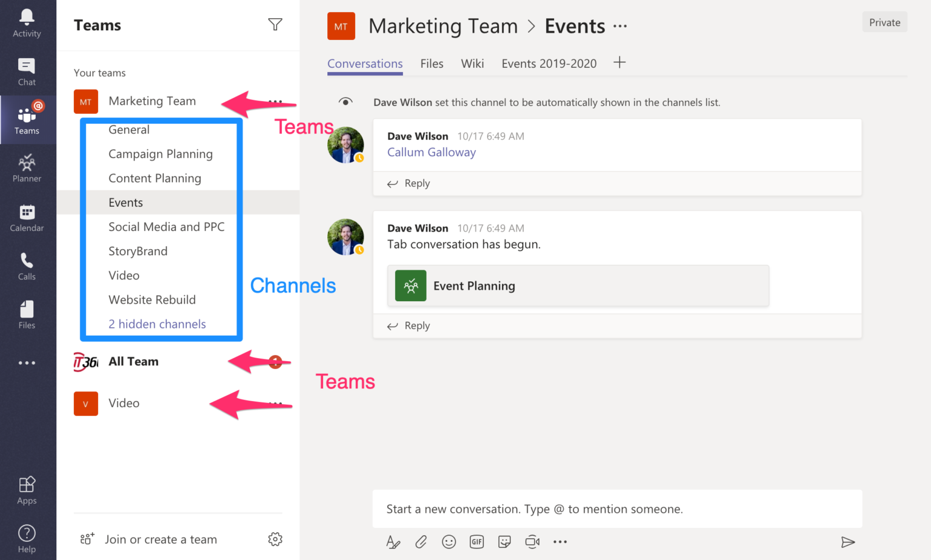The width and height of the screenshot is (931, 560).
Task: Filter the teams list
Action: 275,25
